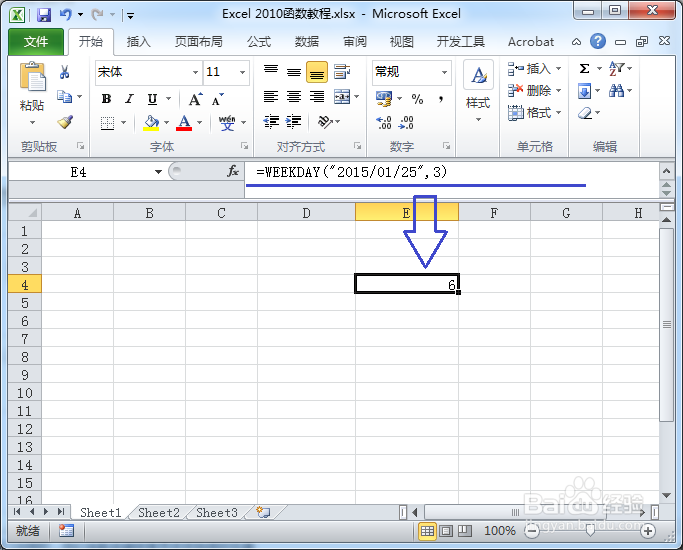Open Find and Select binoculars icon
This screenshot has width=683, height=550.
pos(616,91)
